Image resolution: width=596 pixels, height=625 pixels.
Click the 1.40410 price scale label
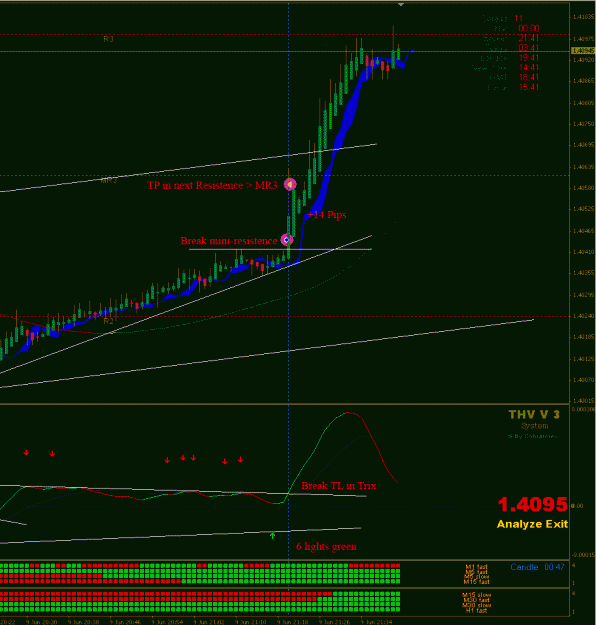click(583, 252)
